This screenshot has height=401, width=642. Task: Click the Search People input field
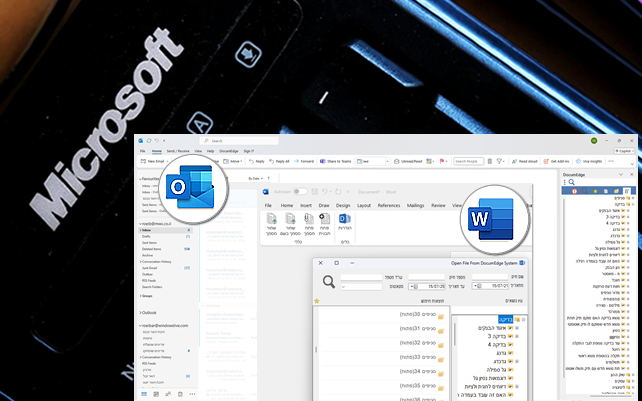(469, 160)
